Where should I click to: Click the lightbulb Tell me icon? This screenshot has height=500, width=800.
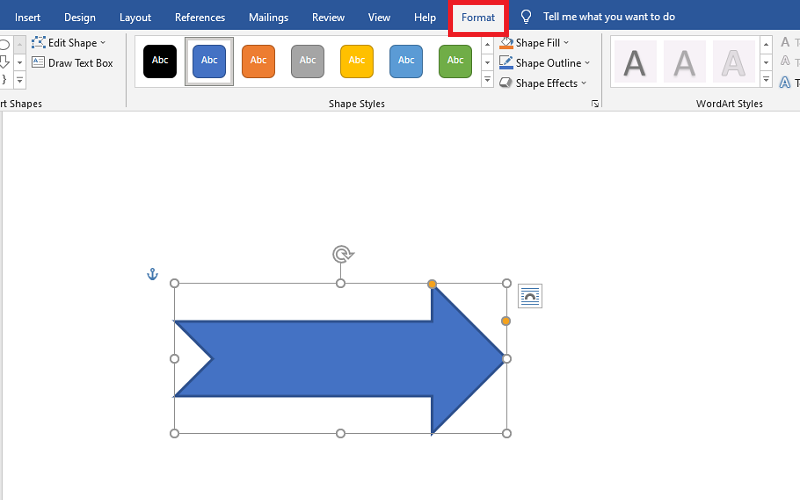(x=526, y=17)
